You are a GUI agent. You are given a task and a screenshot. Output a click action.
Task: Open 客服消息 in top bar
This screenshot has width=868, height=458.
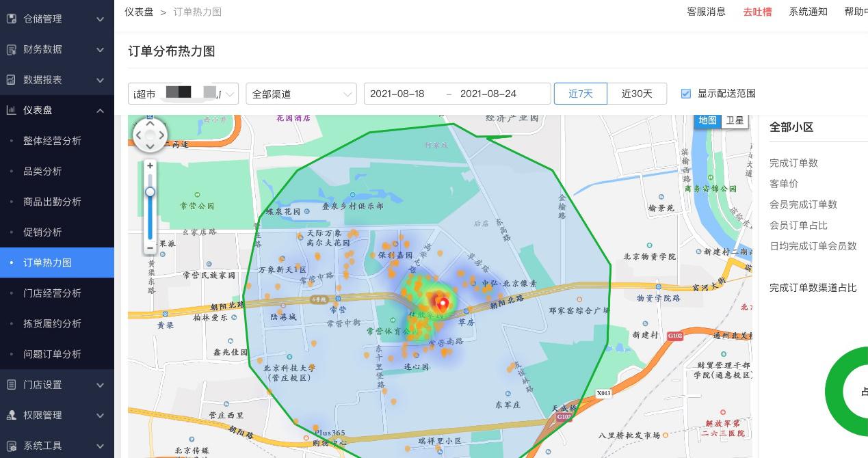[707, 12]
